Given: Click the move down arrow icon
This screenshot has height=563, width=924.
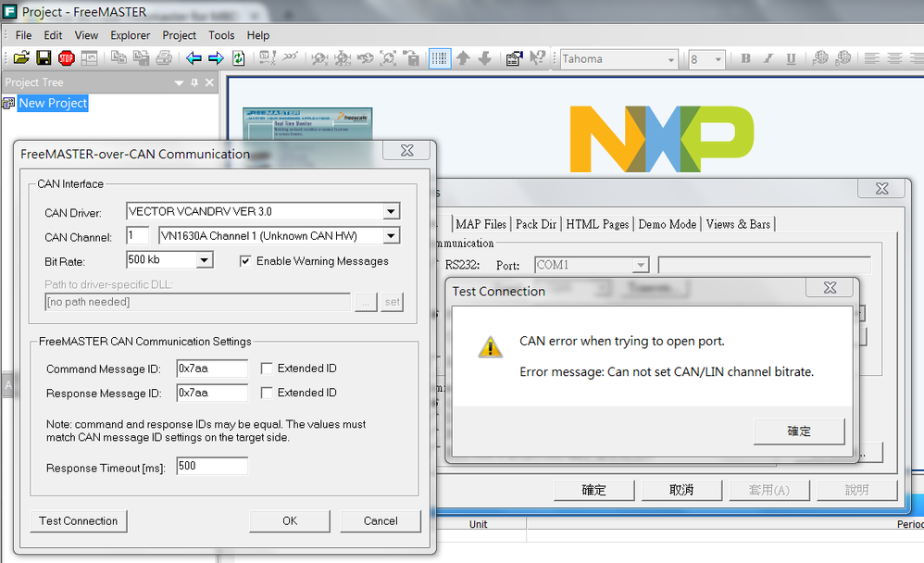Looking at the screenshot, I should pos(485,57).
